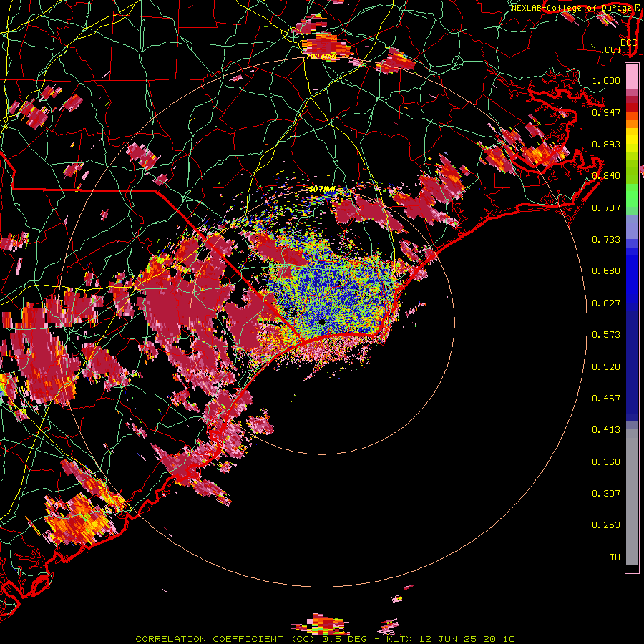The image size is (644, 644).
Task: Click the black KLTX radar site dot at center
Action: (x=322, y=321)
